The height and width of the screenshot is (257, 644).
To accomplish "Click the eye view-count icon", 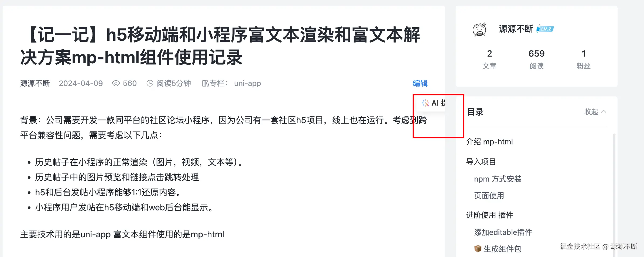I will click(116, 83).
